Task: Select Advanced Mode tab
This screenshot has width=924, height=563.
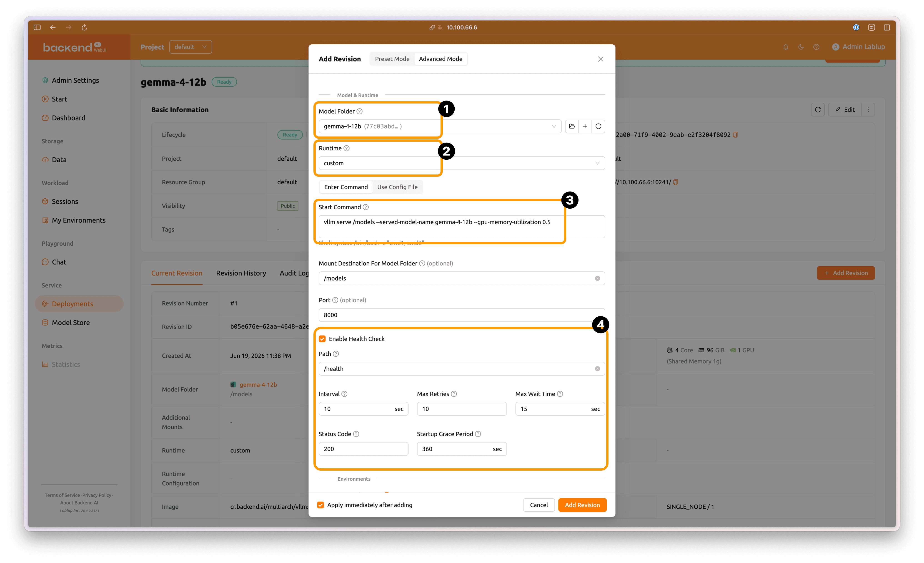Action: (x=441, y=59)
